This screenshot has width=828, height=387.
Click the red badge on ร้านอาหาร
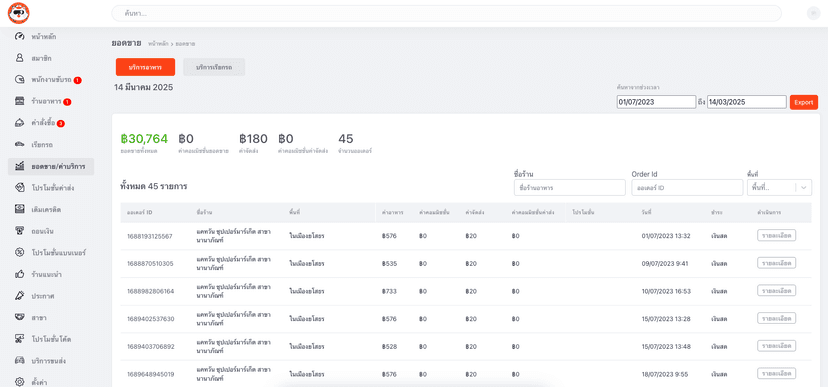(x=67, y=101)
